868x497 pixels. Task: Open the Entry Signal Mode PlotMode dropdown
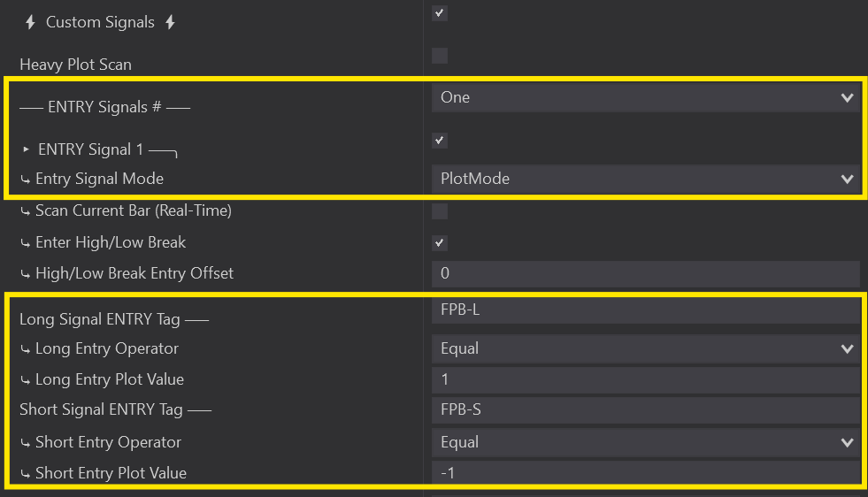(x=645, y=179)
